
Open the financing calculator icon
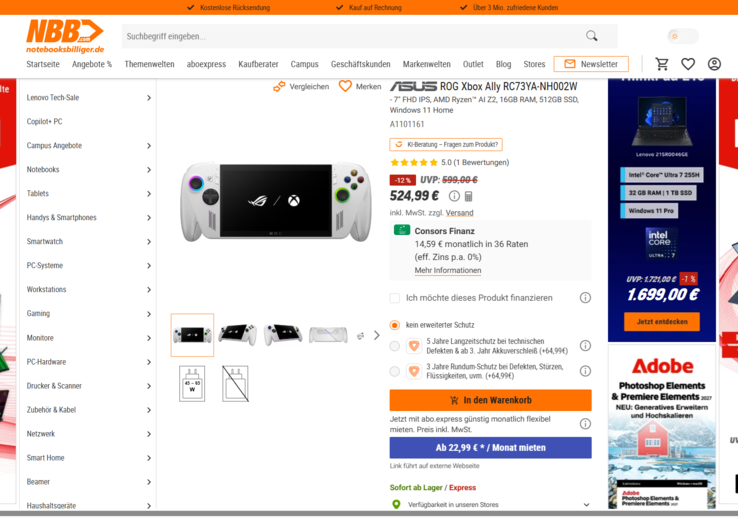pos(468,196)
